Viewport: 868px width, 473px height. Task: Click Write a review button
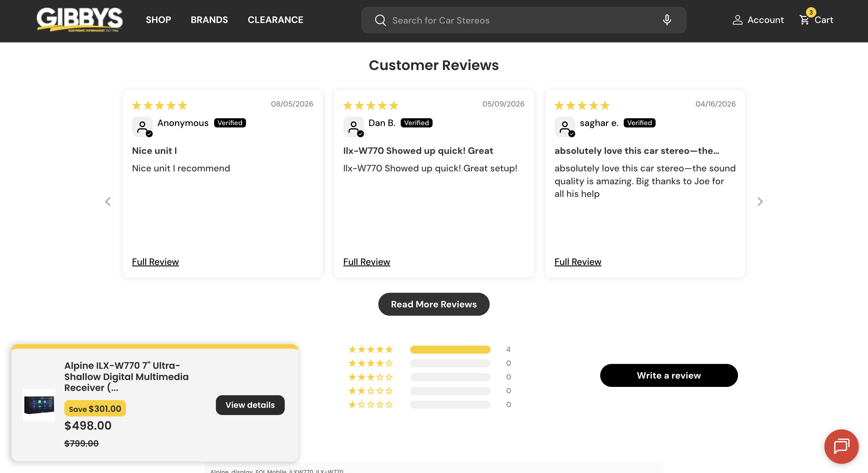(669, 375)
